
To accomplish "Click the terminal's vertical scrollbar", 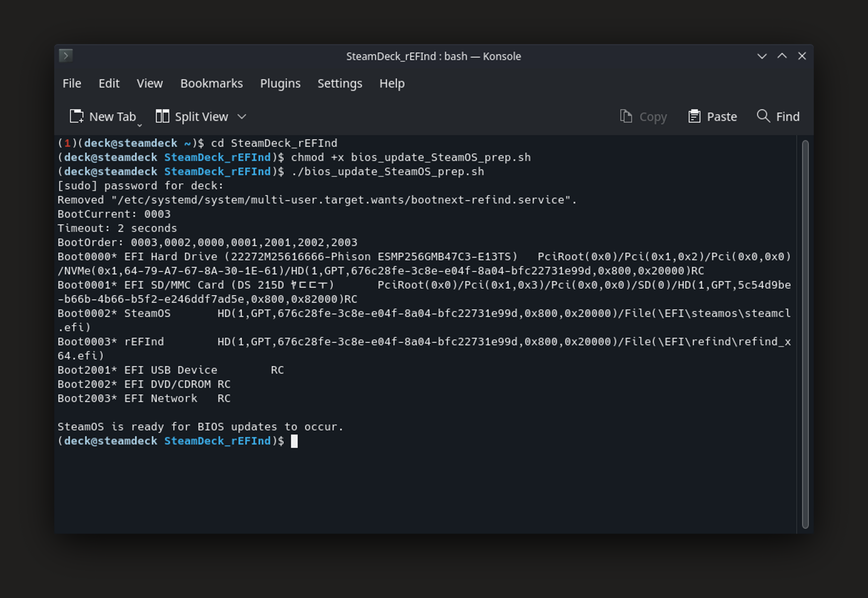I will pyautogui.click(x=805, y=334).
